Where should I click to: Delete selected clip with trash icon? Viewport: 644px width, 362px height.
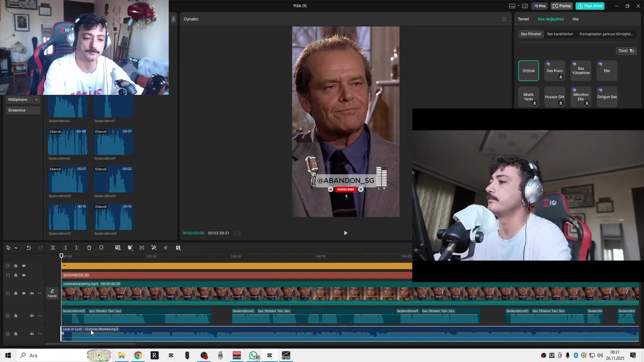[89, 248]
